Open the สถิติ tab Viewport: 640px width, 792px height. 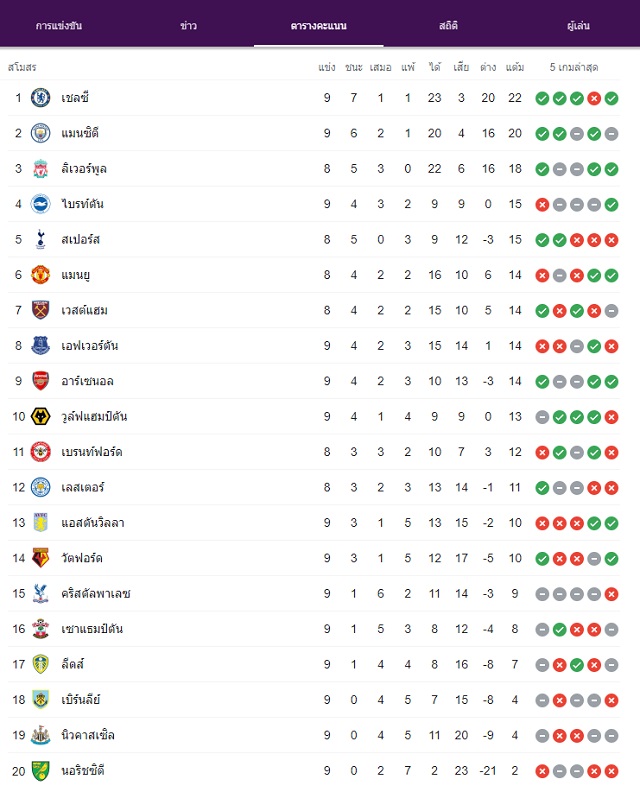(449, 25)
